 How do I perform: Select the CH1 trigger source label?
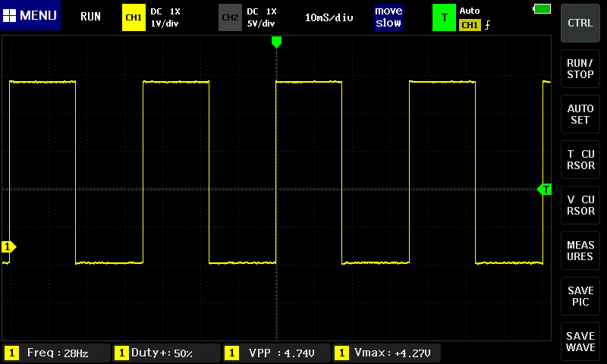pyautogui.click(x=470, y=25)
